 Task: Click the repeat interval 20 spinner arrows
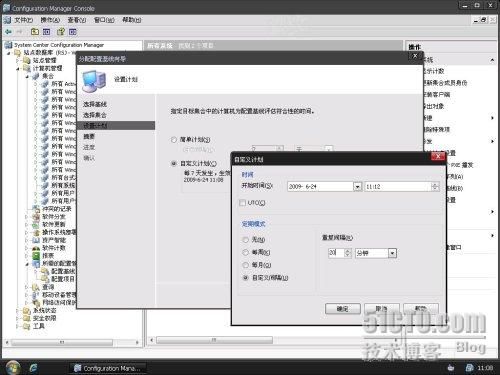click(348, 253)
